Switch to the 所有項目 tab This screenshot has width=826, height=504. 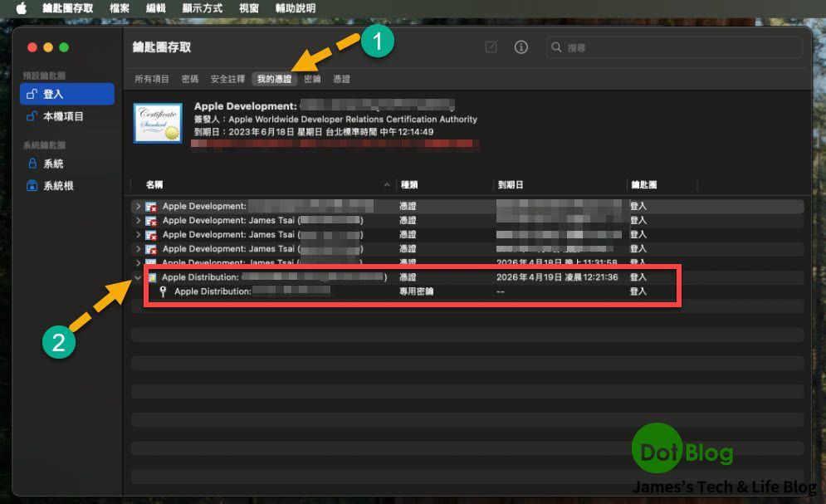pyautogui.click(x=152, y=79)
